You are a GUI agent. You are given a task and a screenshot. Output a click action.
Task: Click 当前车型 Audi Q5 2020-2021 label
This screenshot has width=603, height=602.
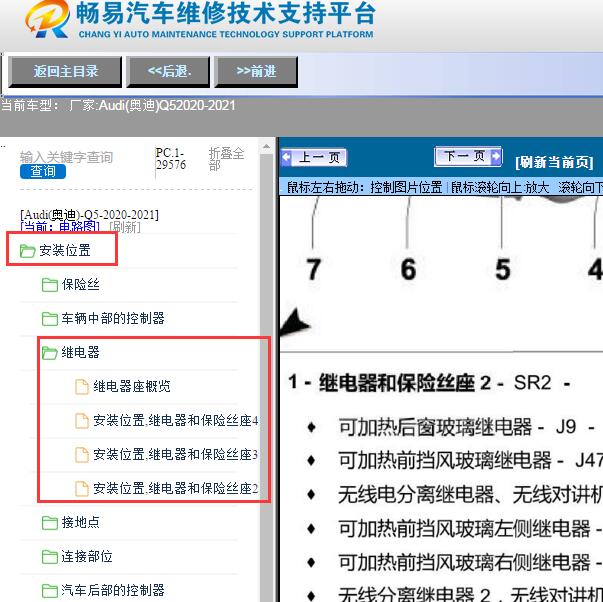tap(118, 106)
